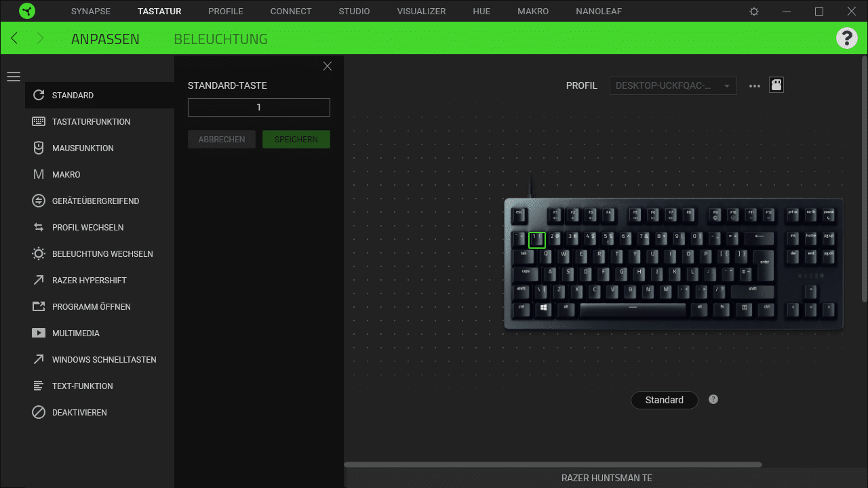868x488 pixels.
Task: Click the Standard-Taste input field
Action: pyautogui.click(x=258, y=107)
